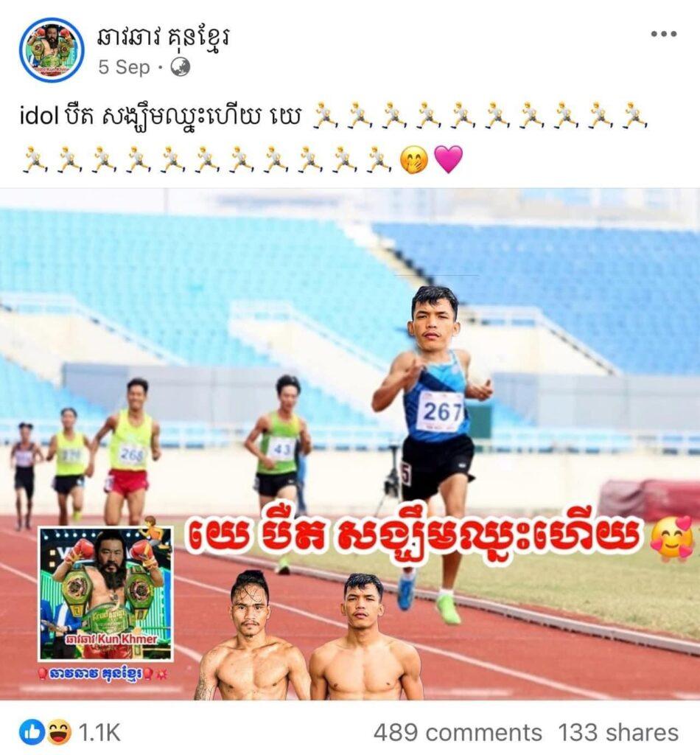700x755 pixels.
Task: Open the 1.1K reactions count
Action: [x=99, y=733]
